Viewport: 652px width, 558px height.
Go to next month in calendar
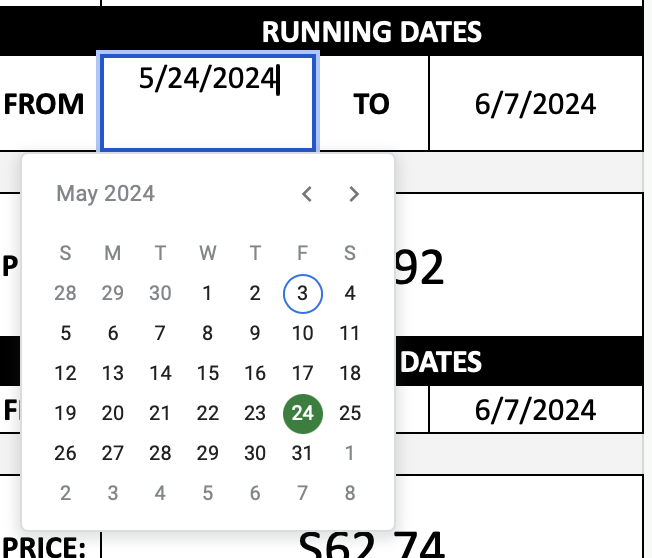(354, 194)
